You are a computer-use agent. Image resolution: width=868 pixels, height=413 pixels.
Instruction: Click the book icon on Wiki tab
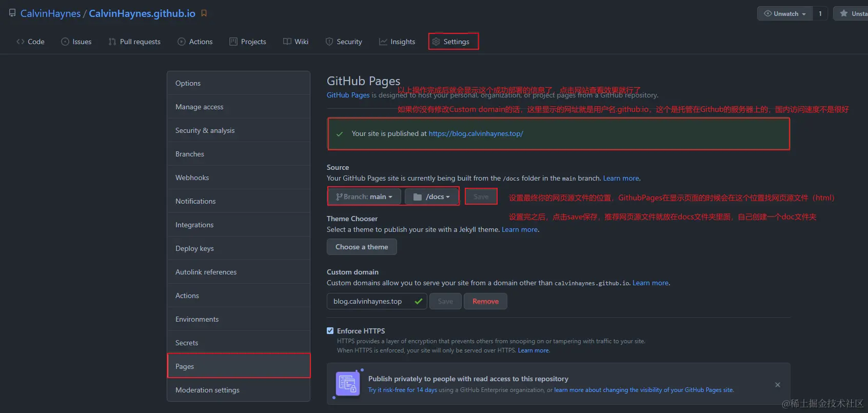tap(287, 42)
